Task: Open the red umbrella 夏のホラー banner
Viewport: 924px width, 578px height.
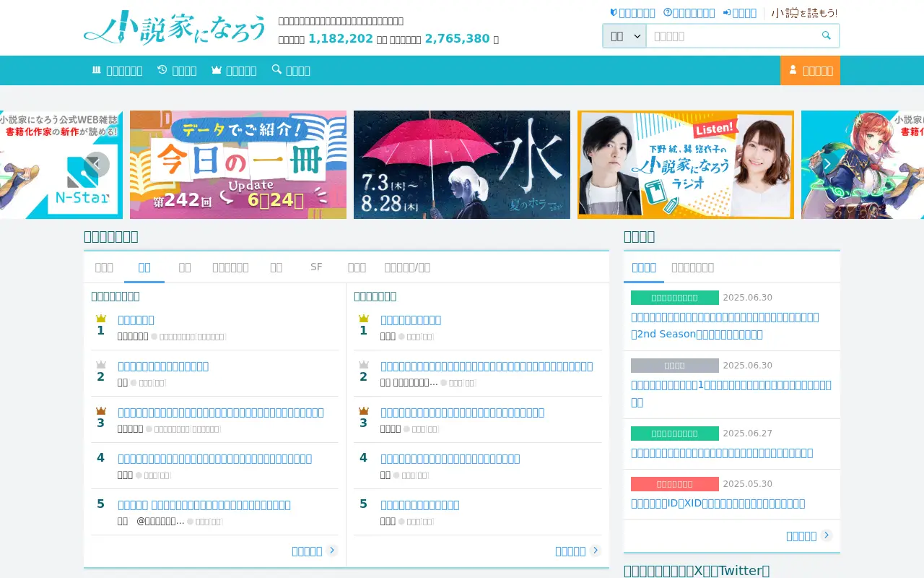Action: 462,165
